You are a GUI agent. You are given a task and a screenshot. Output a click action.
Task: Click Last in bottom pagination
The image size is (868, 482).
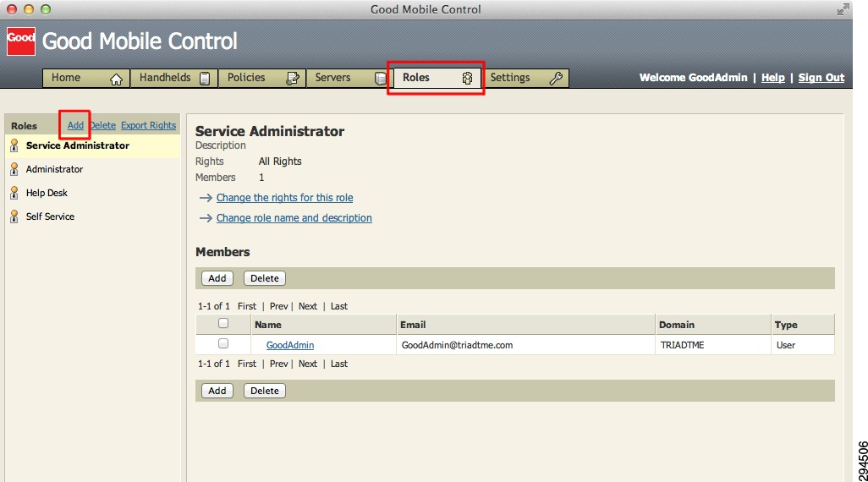(x=338, y=364)
